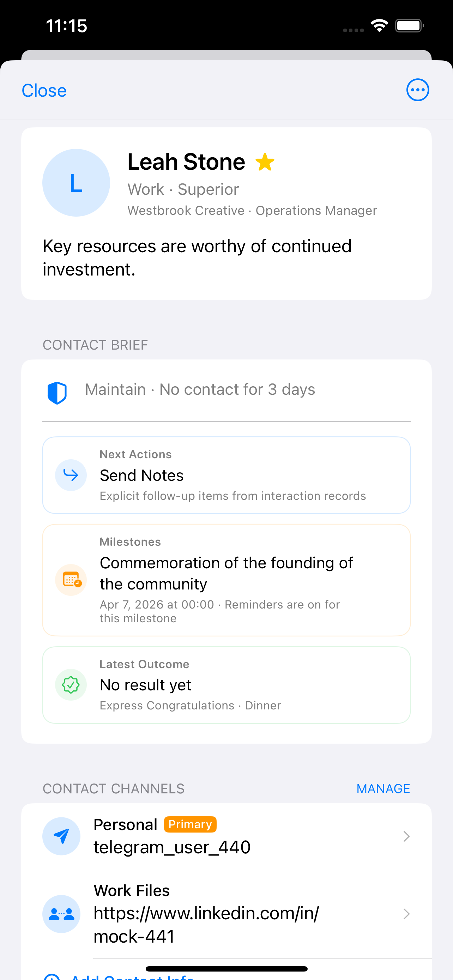Tap the yellow favorite star beside Leah Stone
453x980 pixels.
[x=265, y=162]
